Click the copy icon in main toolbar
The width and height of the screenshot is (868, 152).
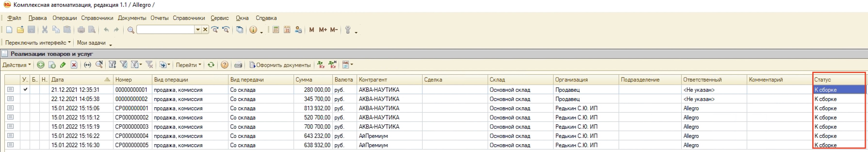click(56, 30)
